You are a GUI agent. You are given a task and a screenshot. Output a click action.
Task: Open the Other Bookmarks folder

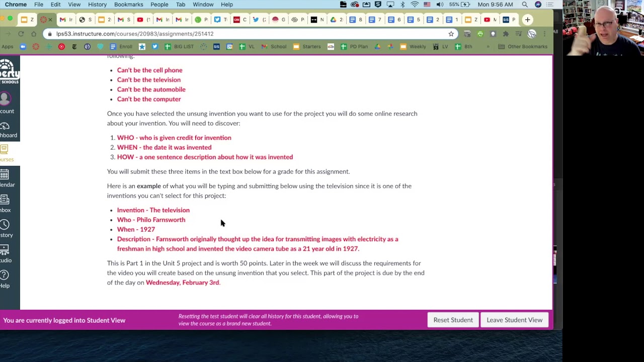click(523, 46)
